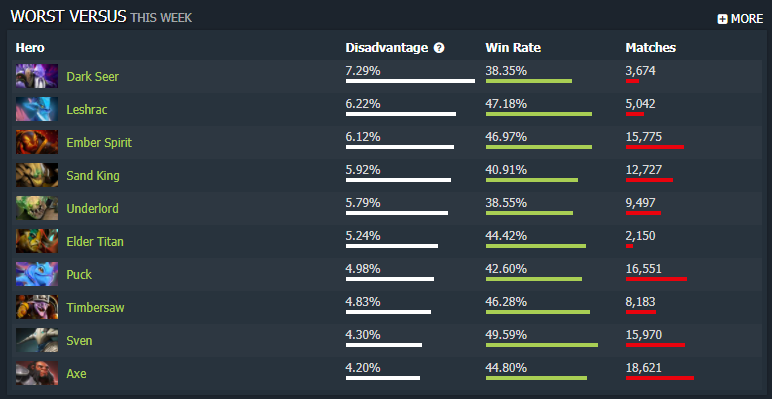Image resolution: width=772 pixels, height=399 pixels.
Task: Click Hero column header
Action: pos(30,48)
